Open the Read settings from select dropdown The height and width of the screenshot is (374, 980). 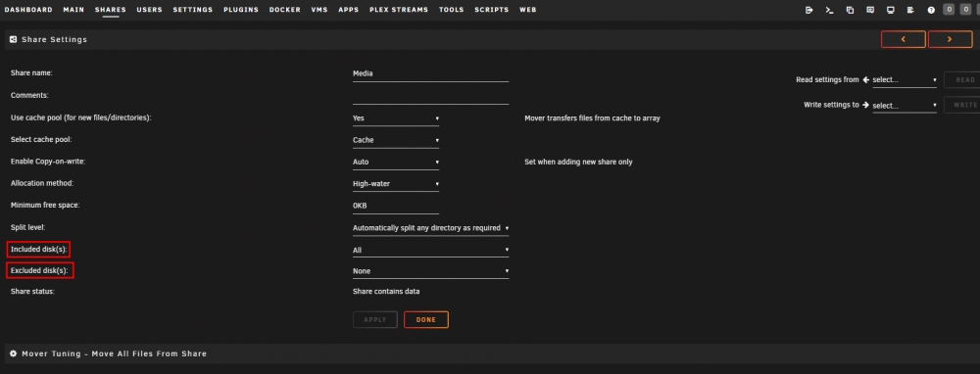pyautogui.click(x=905, y=80)
